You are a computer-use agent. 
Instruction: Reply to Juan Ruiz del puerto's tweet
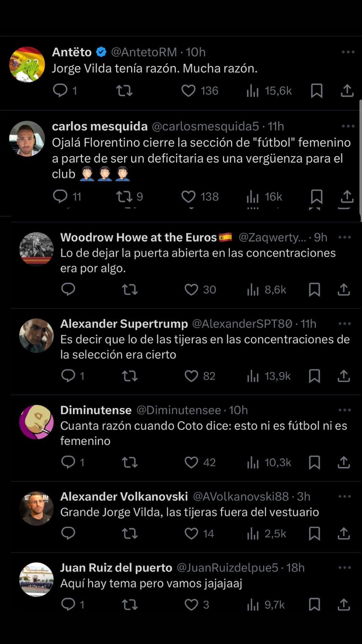coord(68,604)
